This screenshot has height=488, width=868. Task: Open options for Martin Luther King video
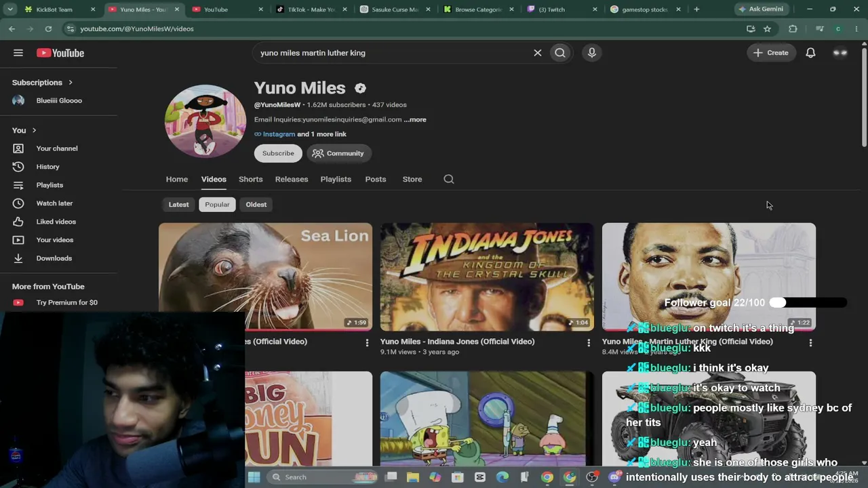point(810,343)
